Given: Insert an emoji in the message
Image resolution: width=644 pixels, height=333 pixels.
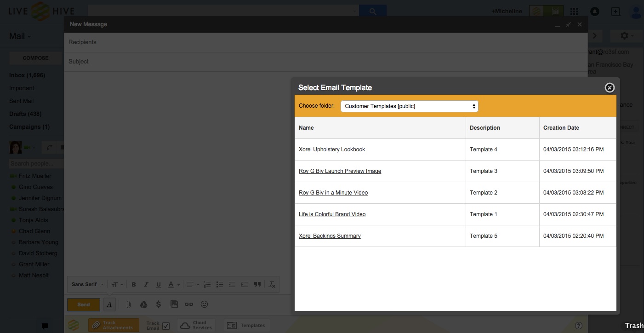Looking at the screenshot, I should 204,304.
